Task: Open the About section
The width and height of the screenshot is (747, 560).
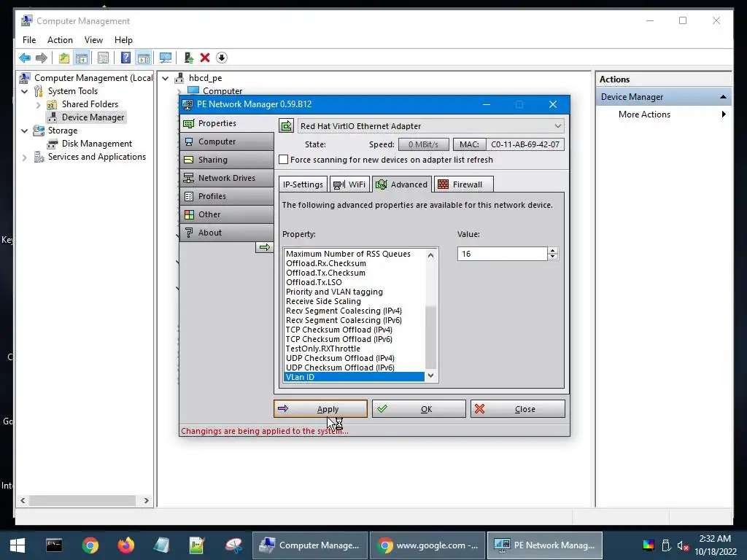Action: [227, 233]
